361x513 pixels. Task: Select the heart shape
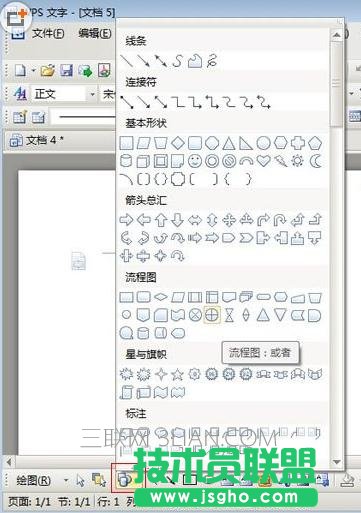(263, 161)
